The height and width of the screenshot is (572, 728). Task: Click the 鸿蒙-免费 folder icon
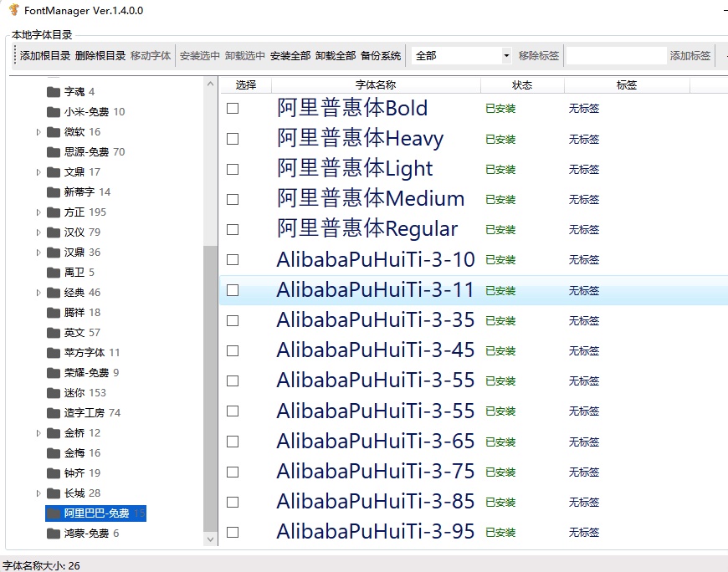pyautogui.click(x=54, y=533)
